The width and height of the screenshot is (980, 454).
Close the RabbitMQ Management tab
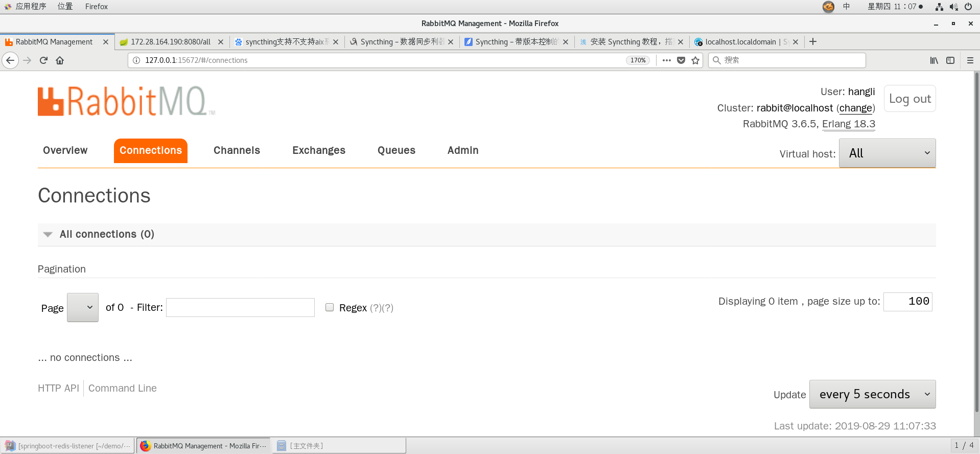[106, 42]
